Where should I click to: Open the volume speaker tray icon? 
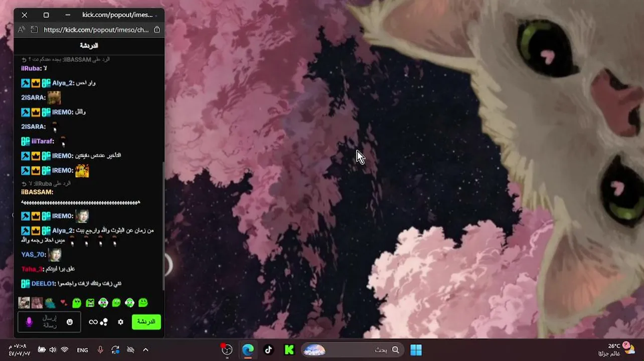tap(53, 350)
